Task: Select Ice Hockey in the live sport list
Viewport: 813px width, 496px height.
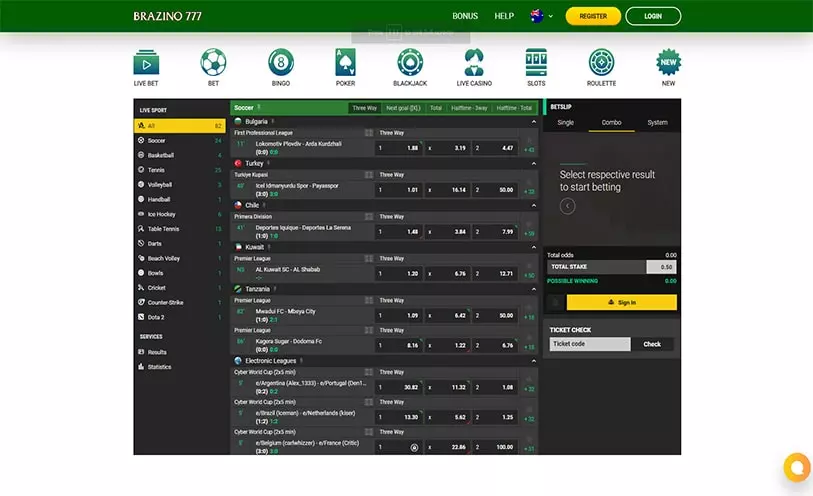Action: click(x=179, y=214)
